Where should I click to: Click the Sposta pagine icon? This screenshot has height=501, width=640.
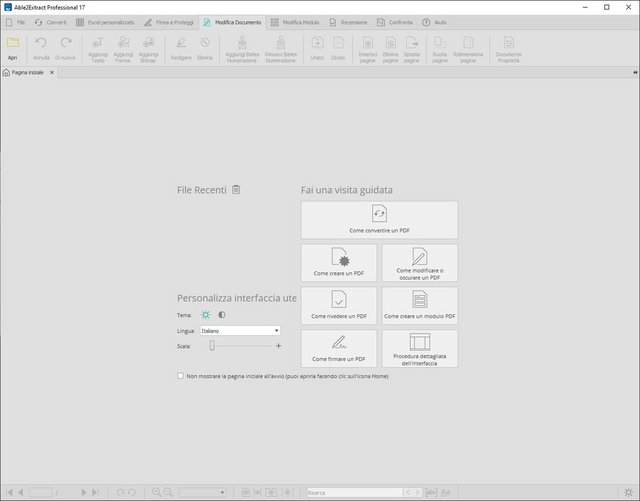click(412, 43)
